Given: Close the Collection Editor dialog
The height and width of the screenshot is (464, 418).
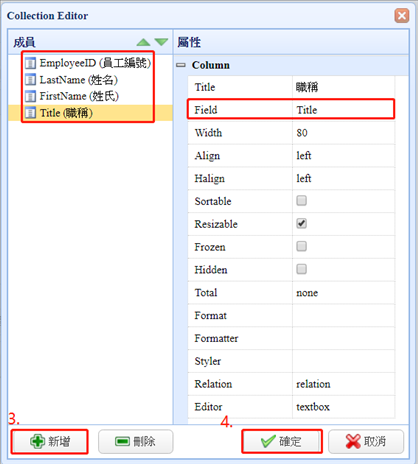Looking at the screenshot, I should (x=402, y=16).
